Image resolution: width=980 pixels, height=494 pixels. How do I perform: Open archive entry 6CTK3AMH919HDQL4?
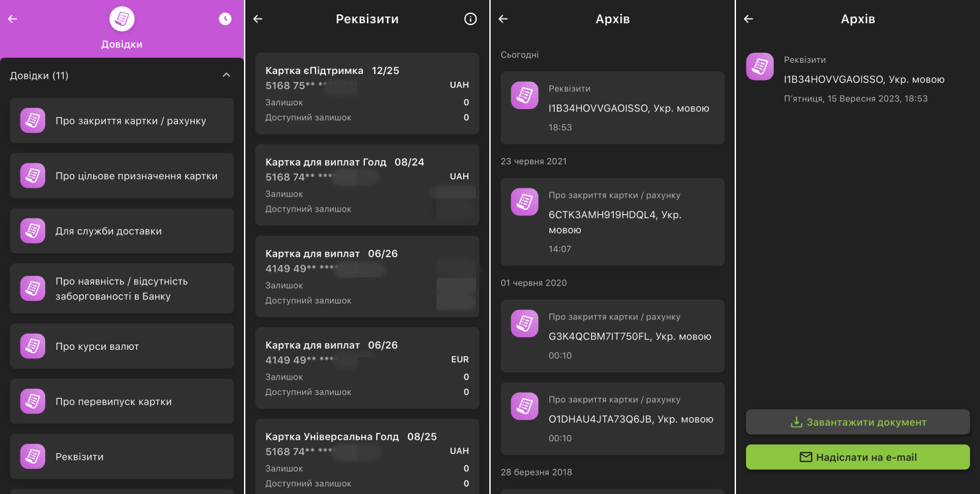pos(612,222)
